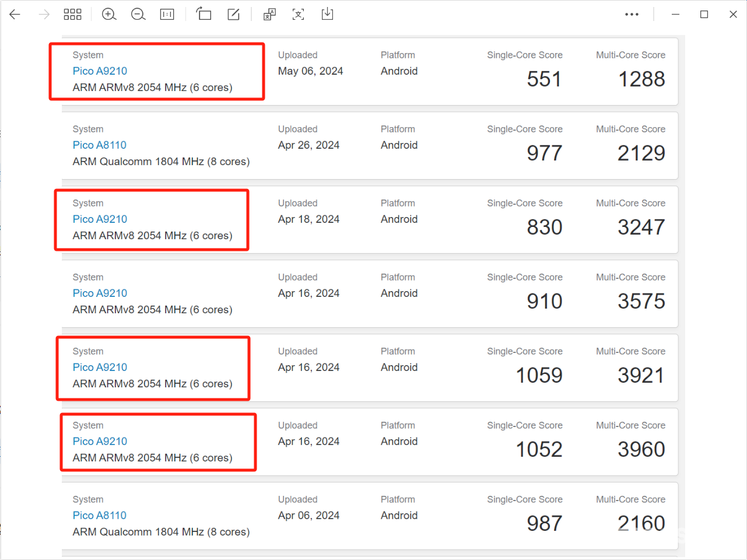Go back to the previous image

click(x=15, y=15)
